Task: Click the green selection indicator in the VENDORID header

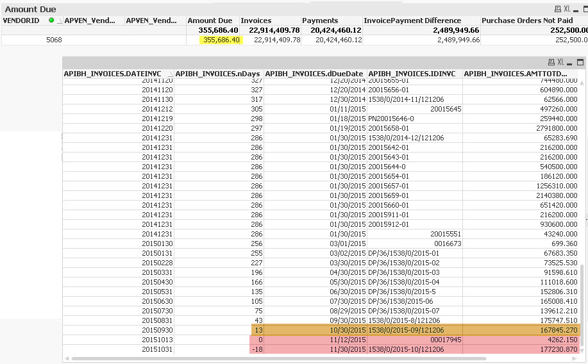Action: coord(51,21)
